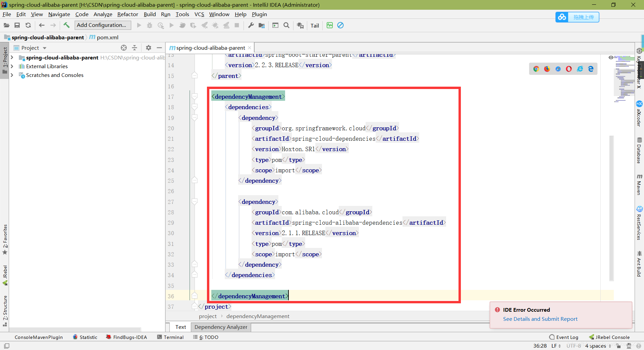Change line separator LF in status bar
The height and width of the screenshot is (350, 644).
pos(556,346)
